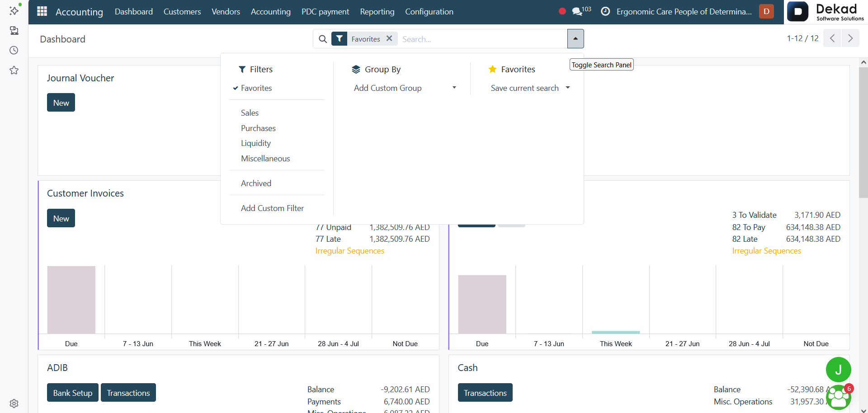The width and height of the screenshot is (868, 413).
Task: Open the settings gear in left sidebar
Action: 14,404
